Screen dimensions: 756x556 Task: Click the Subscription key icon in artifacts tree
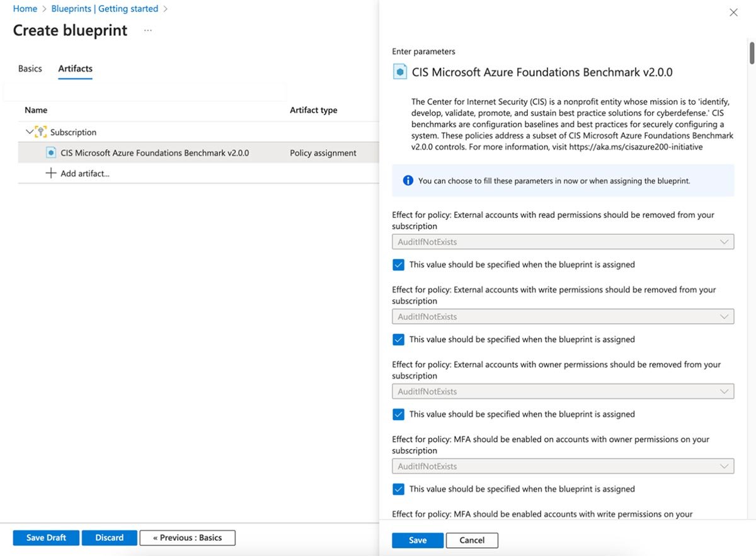[x=41, y=132]
